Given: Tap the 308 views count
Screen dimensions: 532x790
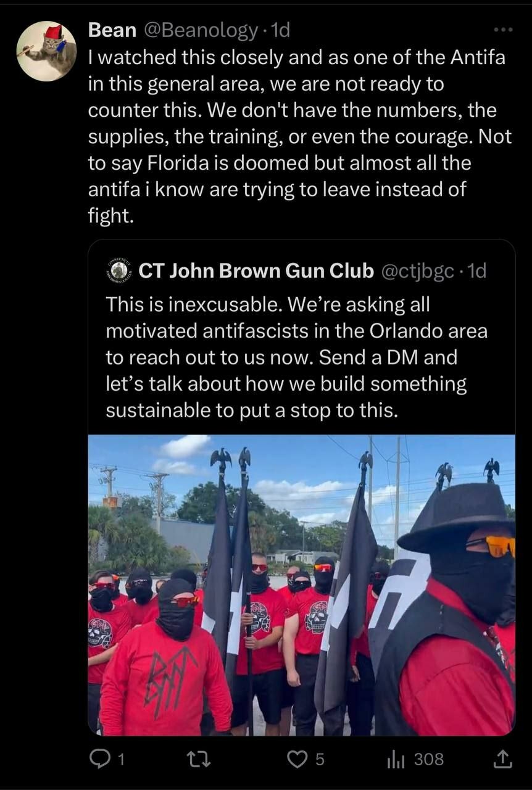Looking at the screenshot, I should coord(428,760).
